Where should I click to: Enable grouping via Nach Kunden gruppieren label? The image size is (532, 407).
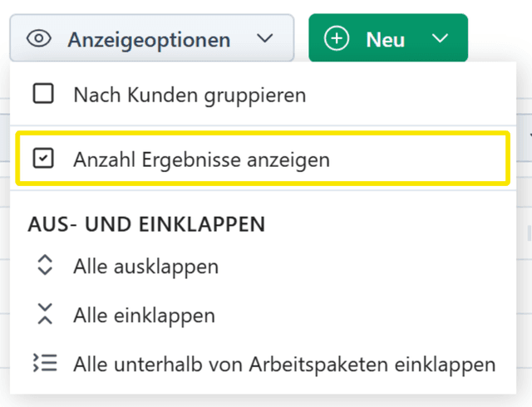tap(190, 95)
